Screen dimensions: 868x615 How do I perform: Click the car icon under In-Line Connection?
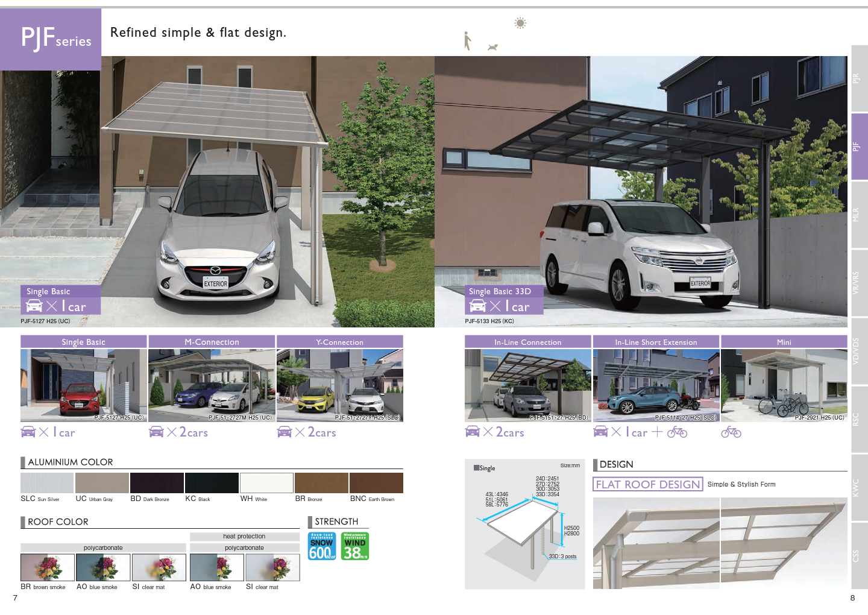pos(473,432)
